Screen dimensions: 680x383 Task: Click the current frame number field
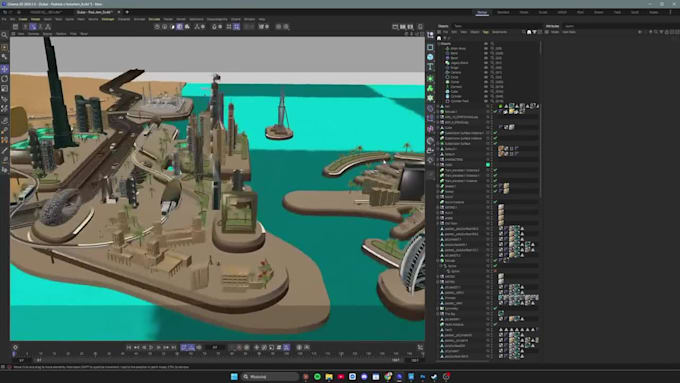(215, 347)
